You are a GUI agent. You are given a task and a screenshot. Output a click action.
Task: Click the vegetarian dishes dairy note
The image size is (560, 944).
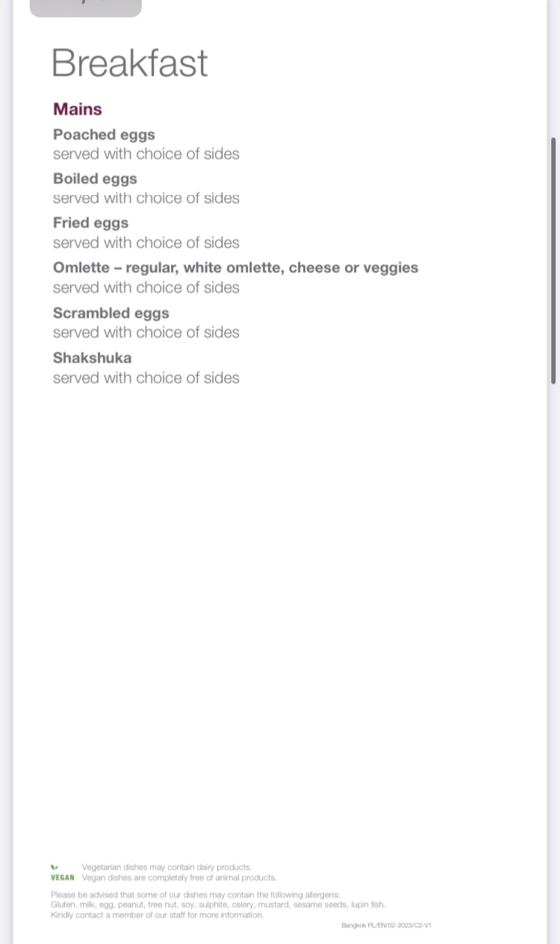167,867
